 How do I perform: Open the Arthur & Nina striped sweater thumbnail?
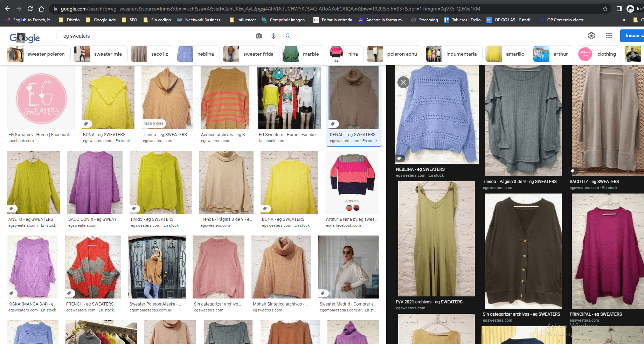click(352, 182)
